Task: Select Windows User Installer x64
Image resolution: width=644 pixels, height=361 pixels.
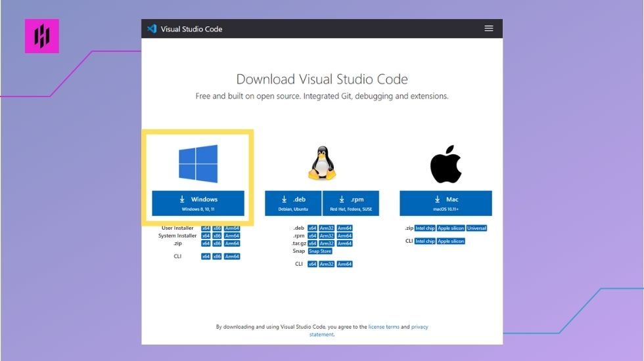Action: [206, 228]
